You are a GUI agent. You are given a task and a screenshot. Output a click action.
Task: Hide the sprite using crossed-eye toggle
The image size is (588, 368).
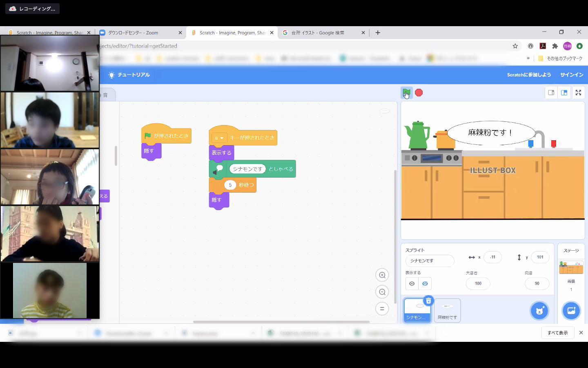[x=425, y=284]
